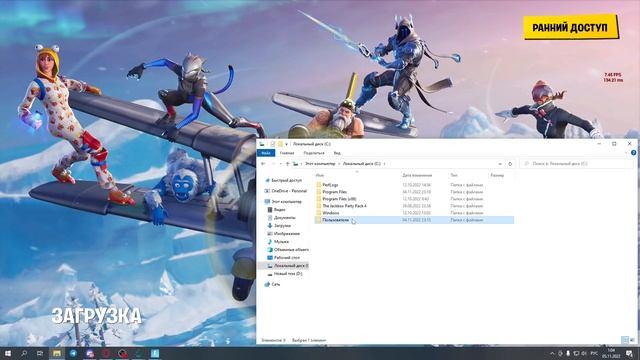Open Быстрый доступ in navigation pane
The width and height of the screenshot is (640, 360).
point(283,180)
